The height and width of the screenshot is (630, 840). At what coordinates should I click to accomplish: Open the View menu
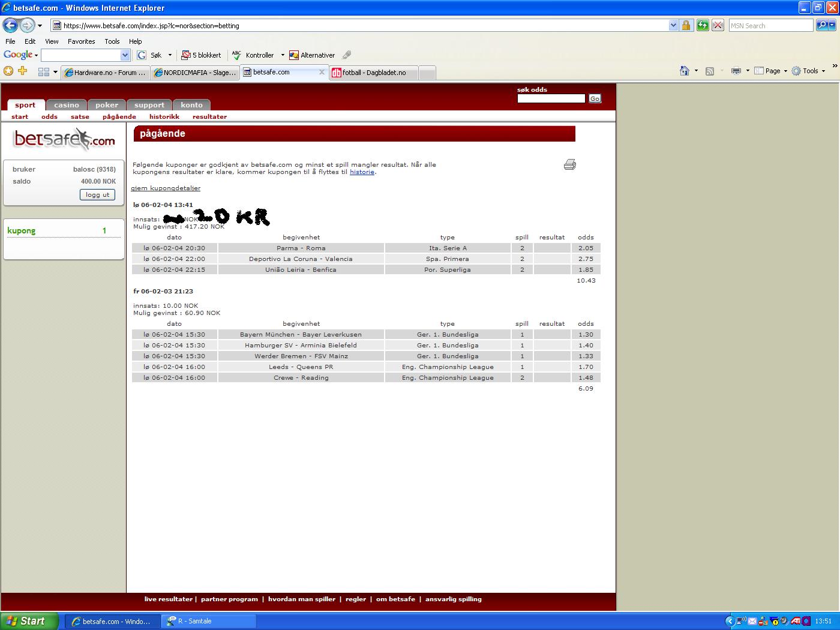52,41
